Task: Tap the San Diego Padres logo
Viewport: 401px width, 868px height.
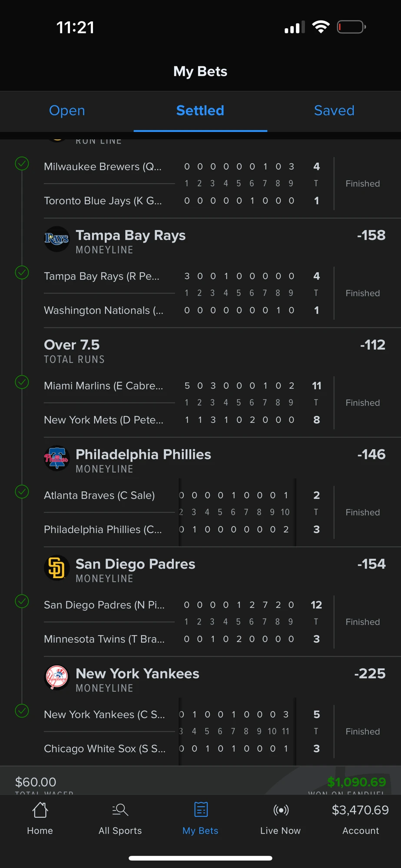Action: [x=56, y=568]
